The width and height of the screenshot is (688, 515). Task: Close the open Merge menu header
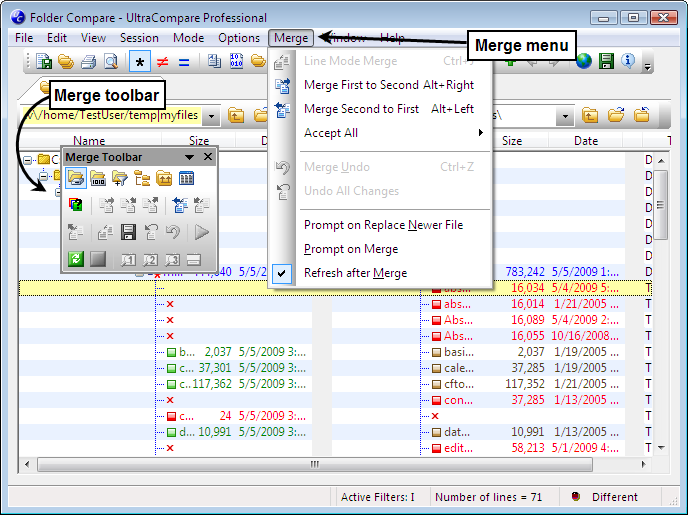point(291,38)
